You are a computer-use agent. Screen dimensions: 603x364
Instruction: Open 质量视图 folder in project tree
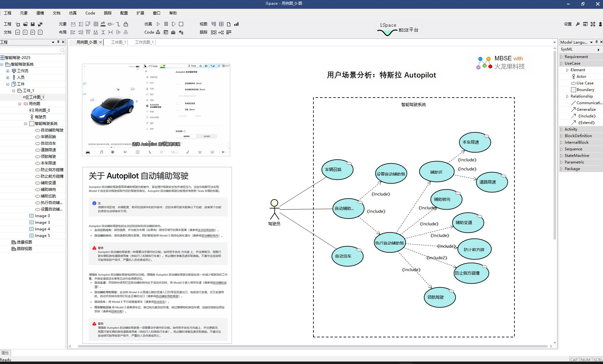pos(22,242)
